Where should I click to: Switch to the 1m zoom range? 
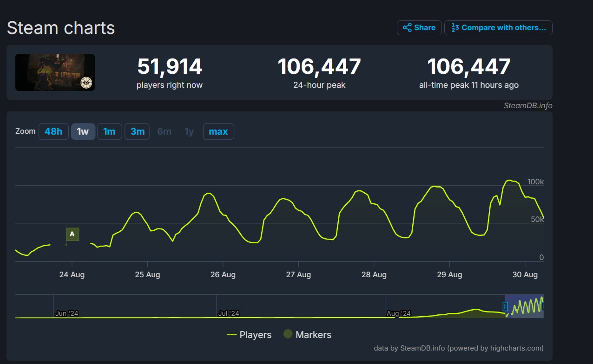click(110, 131)
